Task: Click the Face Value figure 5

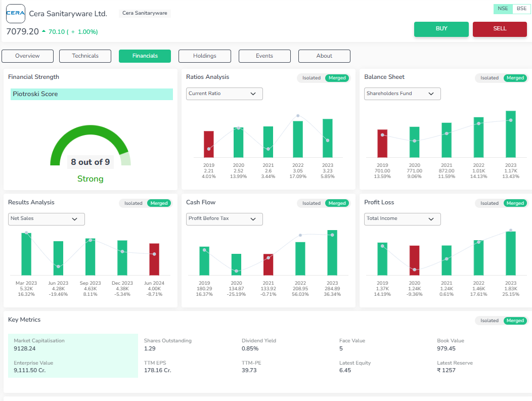Action: (341, 349)
